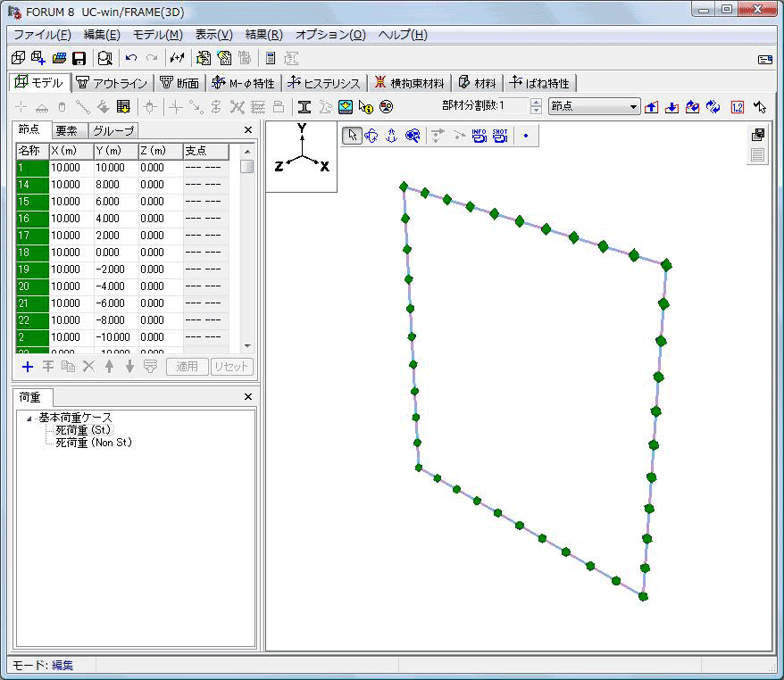Screen dimensions: 784x680
Task: Open the 編集(E) menu
Action: pos(102,35)
